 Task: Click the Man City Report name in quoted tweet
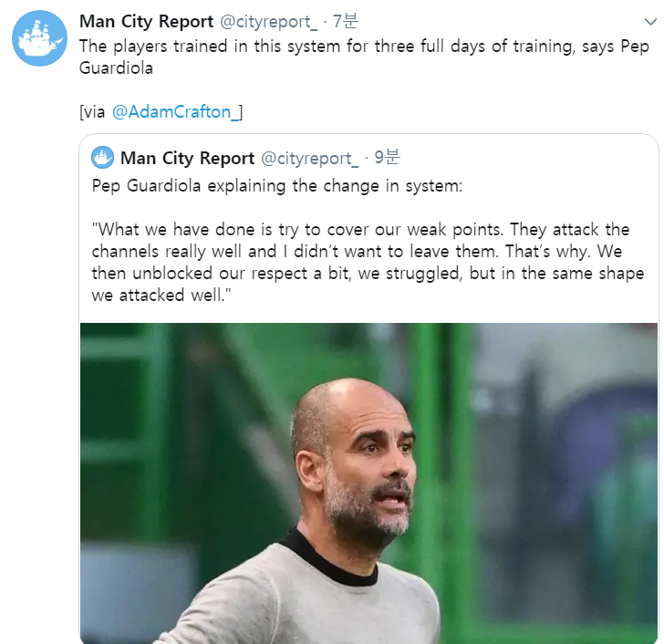[187, 158]
